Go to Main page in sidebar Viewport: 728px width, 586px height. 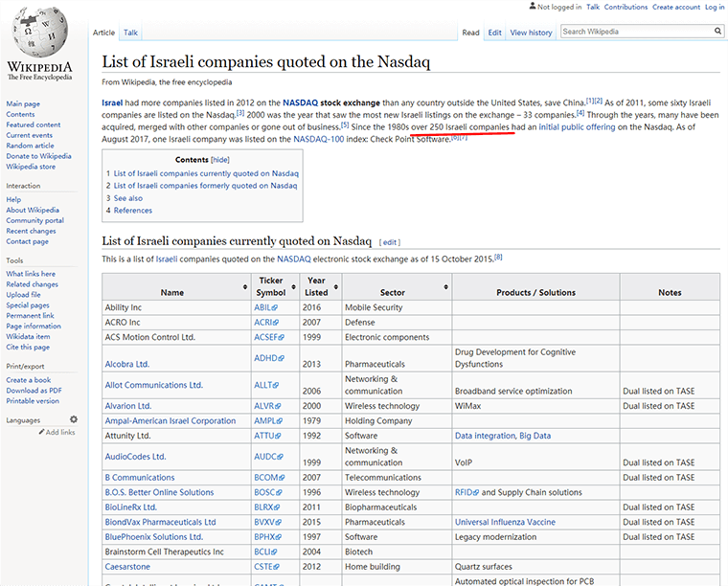pyautogui.click(x=23, y=104)
